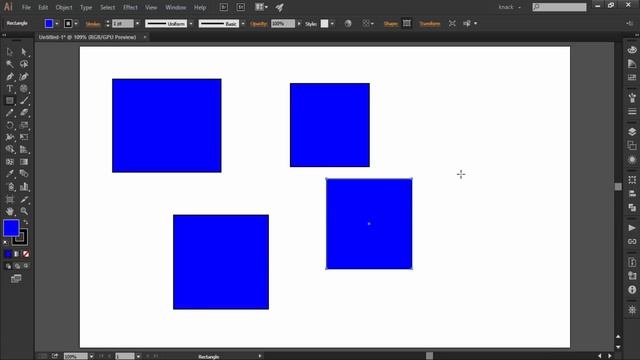Select the Curvature tool
Image resolution: width=640 pixels, height=360 pixels.
tap(24, 76)
